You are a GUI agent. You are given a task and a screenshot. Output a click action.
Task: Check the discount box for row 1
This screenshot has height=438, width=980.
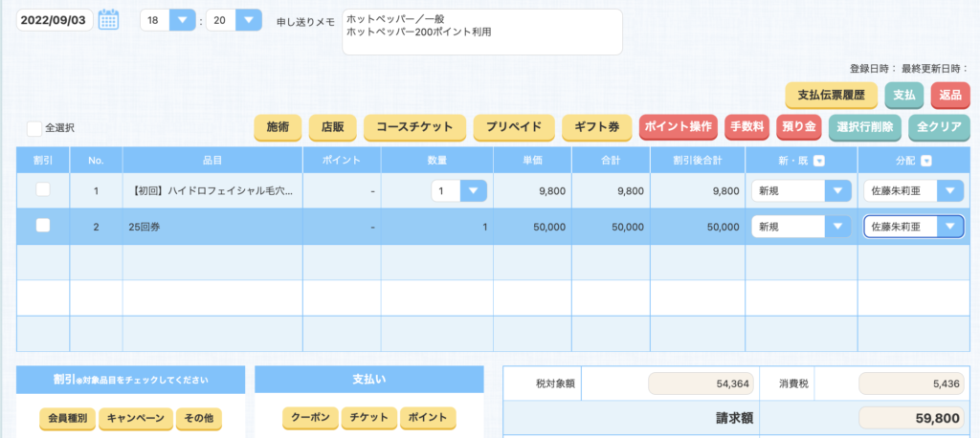43,190
